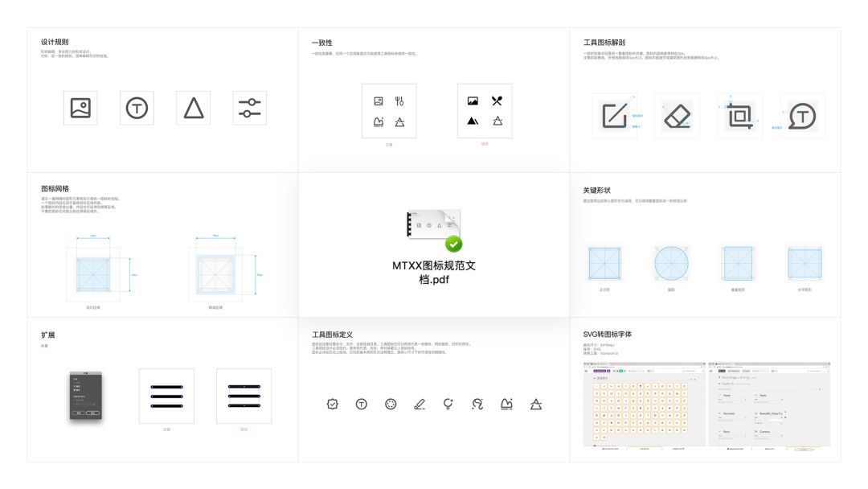The height and width of the screenshot is (489, 868).
Task: Select prism triangle icon in 一致性 correct box
Action: point(399,121)
